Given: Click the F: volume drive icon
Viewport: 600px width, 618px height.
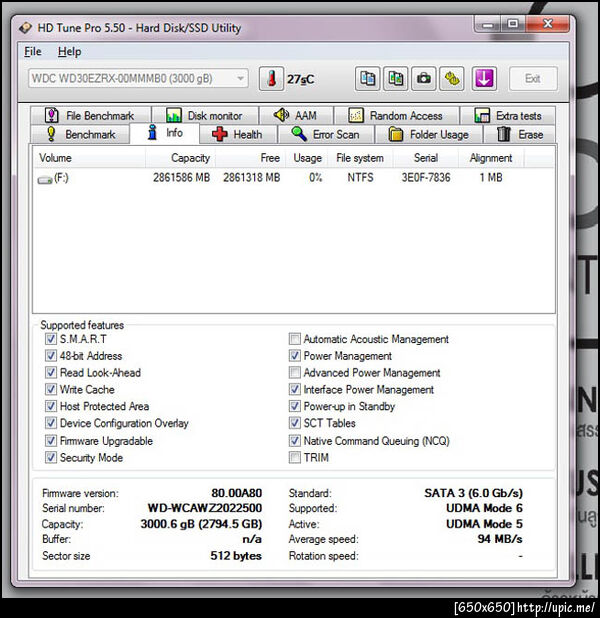Looking at the screenshot, I should [x=45, y=180].
